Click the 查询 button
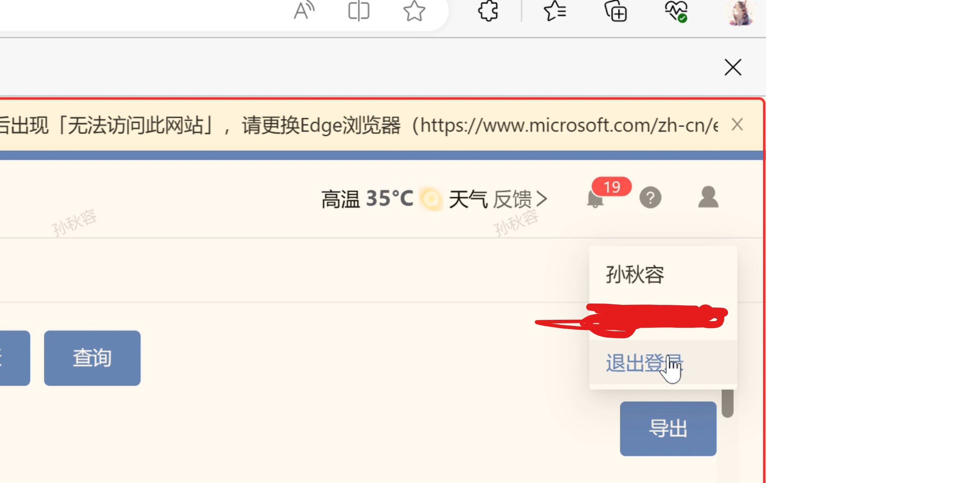Image resolution: width=980 pixels, height=483 pixels. click(x=92, y=358)
